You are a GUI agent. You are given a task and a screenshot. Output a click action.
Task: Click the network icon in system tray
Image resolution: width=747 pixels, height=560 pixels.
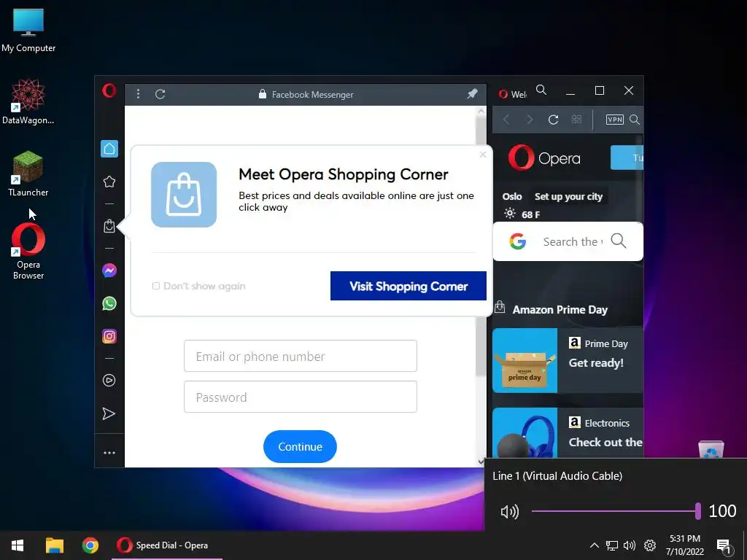click(x=612, y=545)
